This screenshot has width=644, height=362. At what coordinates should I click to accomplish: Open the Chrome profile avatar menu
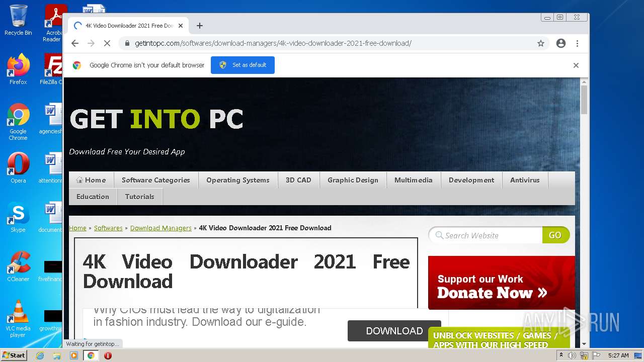(x=561, y=43)
